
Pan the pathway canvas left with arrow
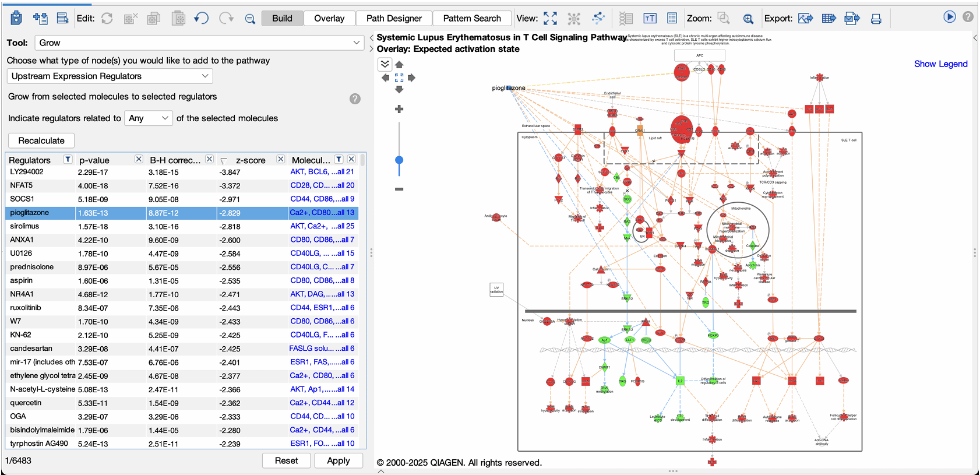tap(385, 78)
